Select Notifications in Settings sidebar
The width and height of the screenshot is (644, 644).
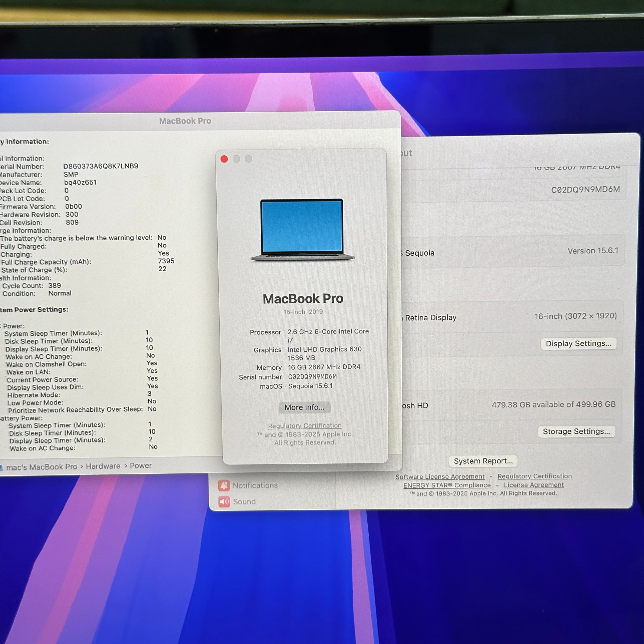pyautogui.click(x=248, y=485)
